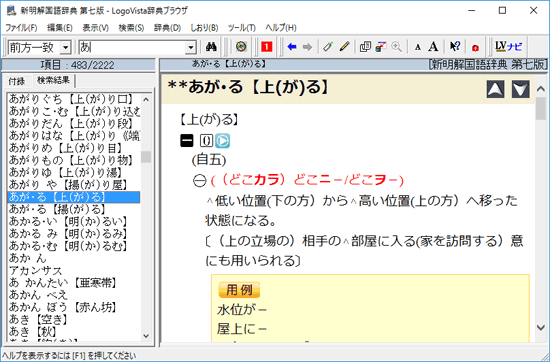Click the paint bucket color settings icon
The image size is (550, 362).
point(381,47)
